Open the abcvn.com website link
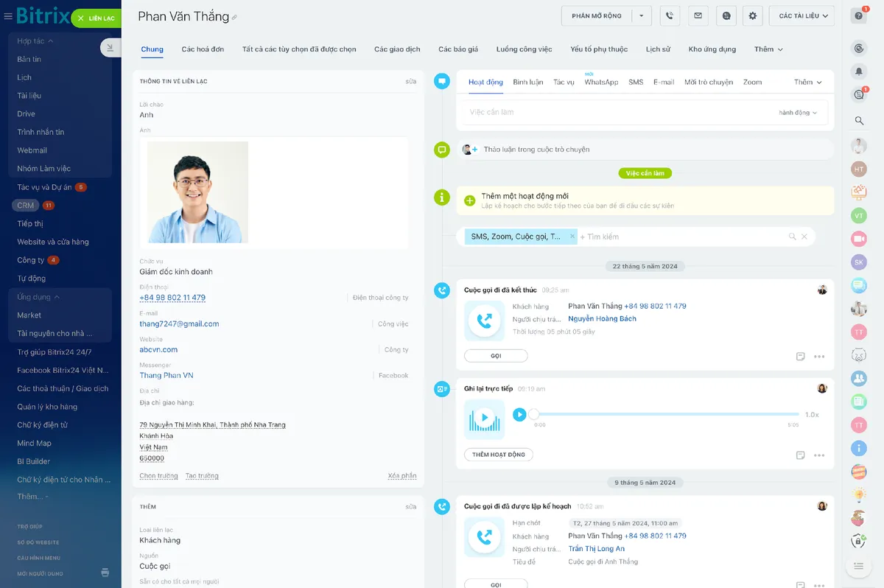Screen dimensions: 884x588 pos(158,349)
